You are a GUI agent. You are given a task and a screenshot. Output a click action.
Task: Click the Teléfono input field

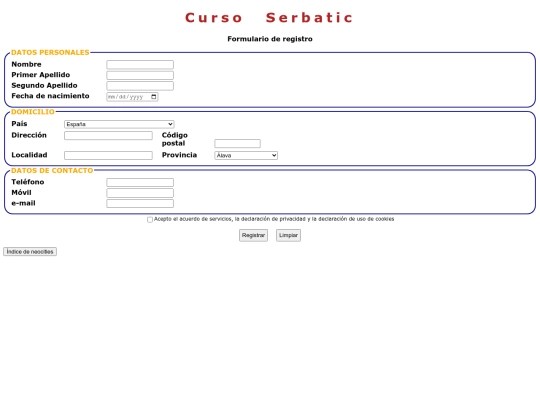pos(140,182)
